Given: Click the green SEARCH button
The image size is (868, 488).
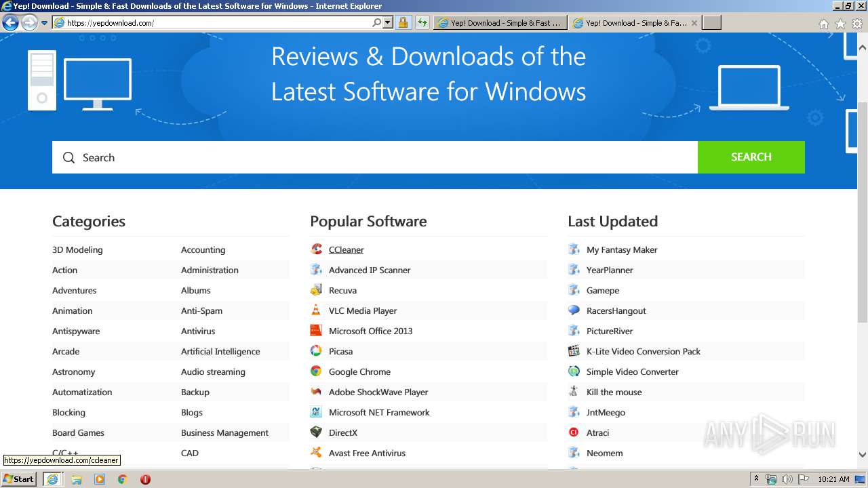Looking at the screenshot, I should (x=751, y=157).
